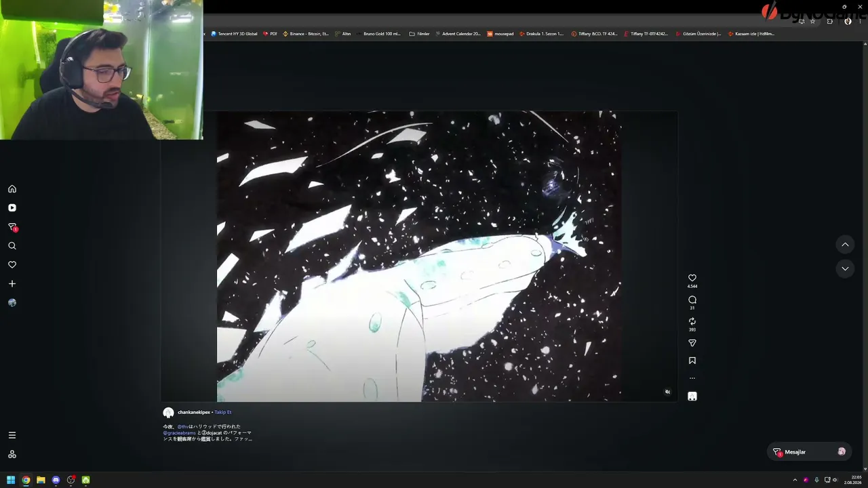
Task: Bookmark this page with the star icon
Action: click(812, 22)
